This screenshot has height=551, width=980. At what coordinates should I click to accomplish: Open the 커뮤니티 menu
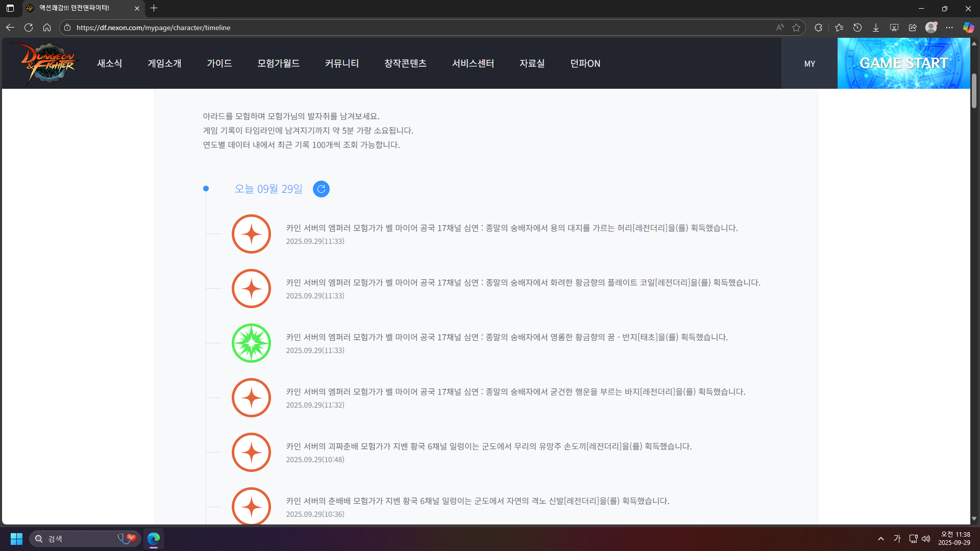[342, 63]
